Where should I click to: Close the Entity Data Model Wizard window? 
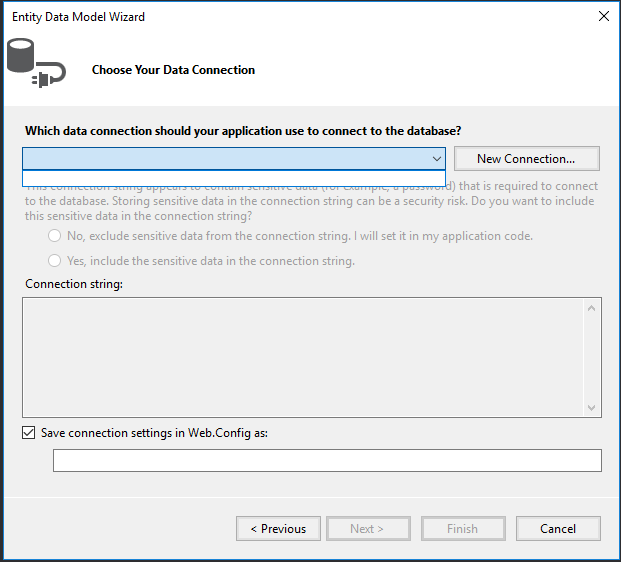coord(604,16)
